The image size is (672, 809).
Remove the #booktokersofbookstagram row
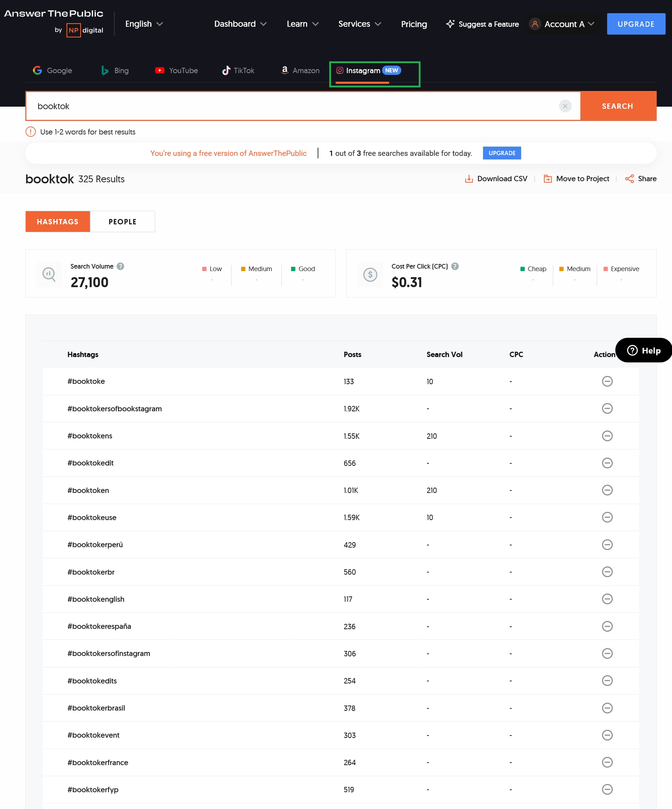click(x=607, y=408)
